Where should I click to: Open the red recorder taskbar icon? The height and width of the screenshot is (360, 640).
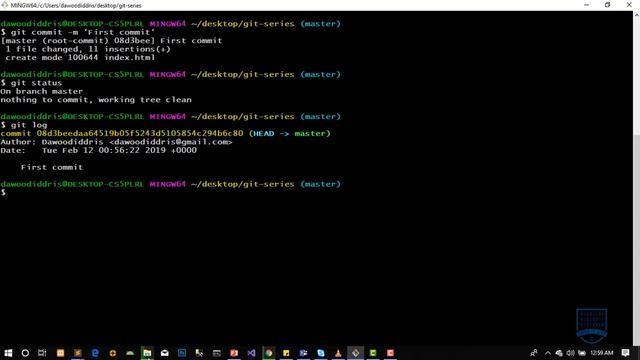390,353
